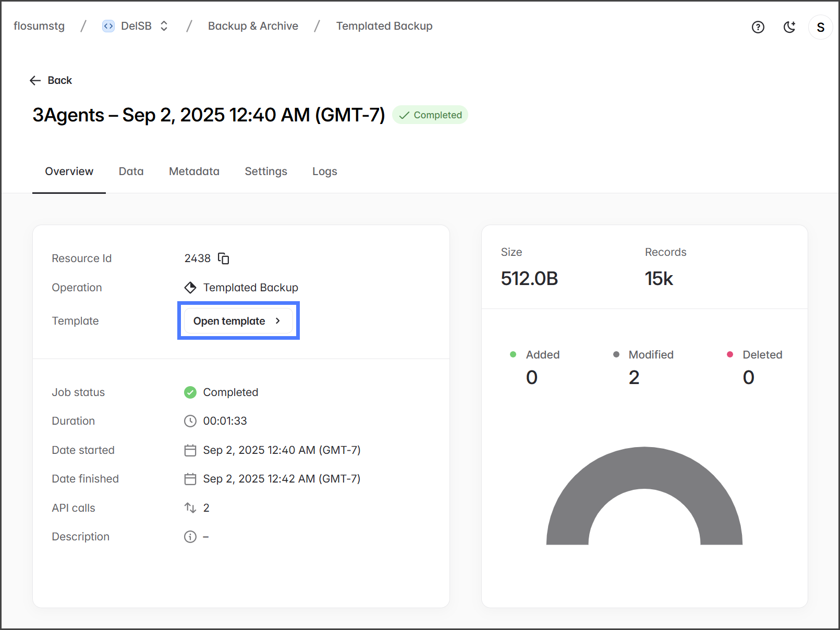Copy the Resource Id 2438
840x630 pixels.
click(x=223, y=258)
